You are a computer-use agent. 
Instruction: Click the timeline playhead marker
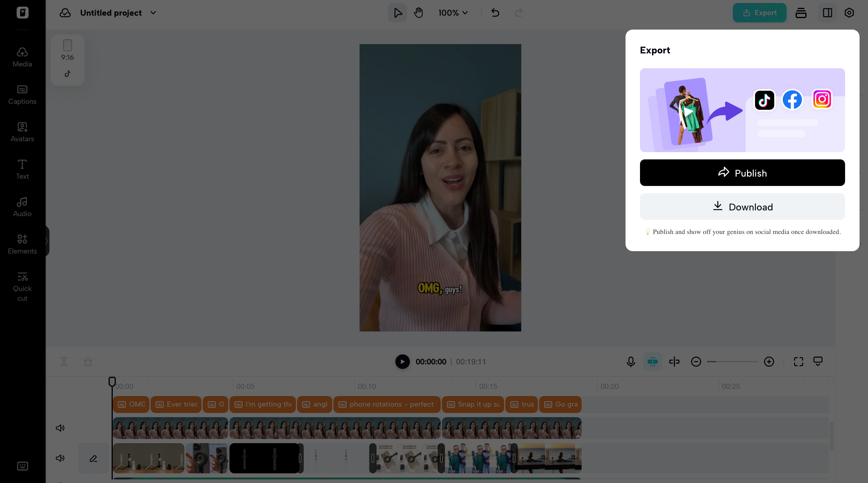[112, 382]
